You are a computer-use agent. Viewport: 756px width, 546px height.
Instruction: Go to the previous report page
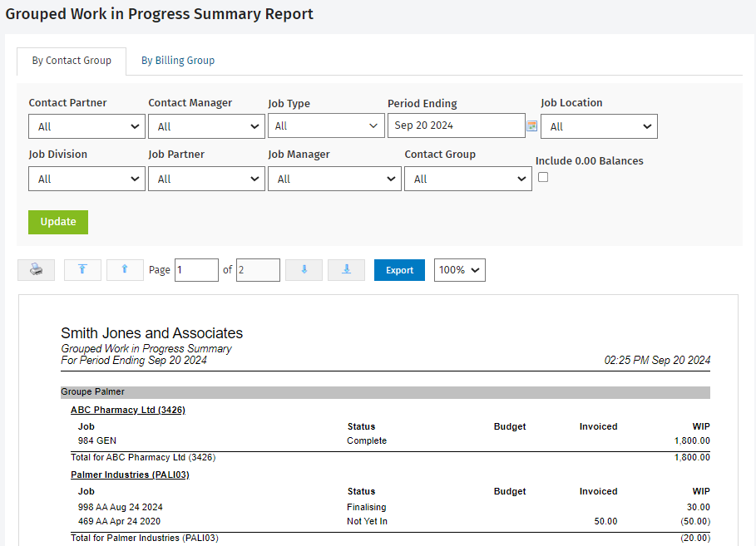tap(125, 270)
